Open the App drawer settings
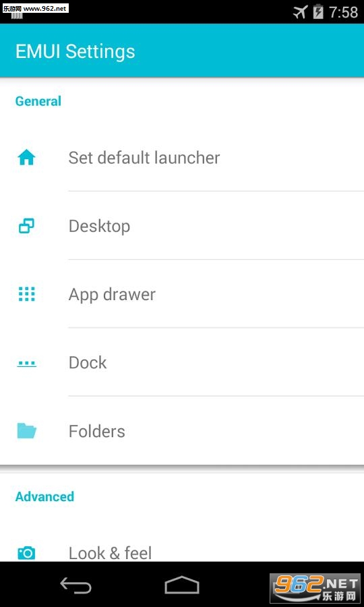The height and width of the screenshot is (607, 364). pyautogui.click(x=182, y=294)
